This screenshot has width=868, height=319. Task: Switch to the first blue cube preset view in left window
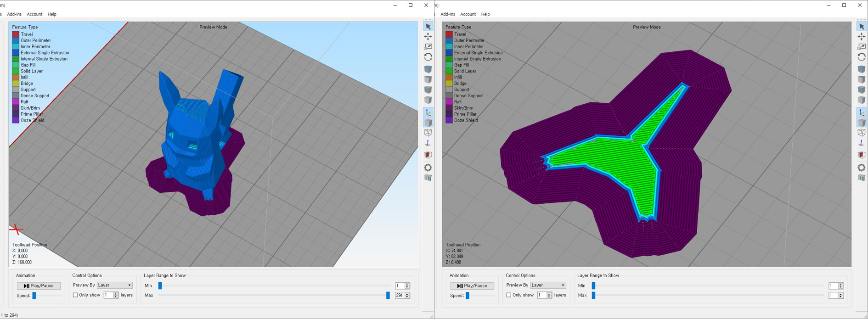[428, 69]
